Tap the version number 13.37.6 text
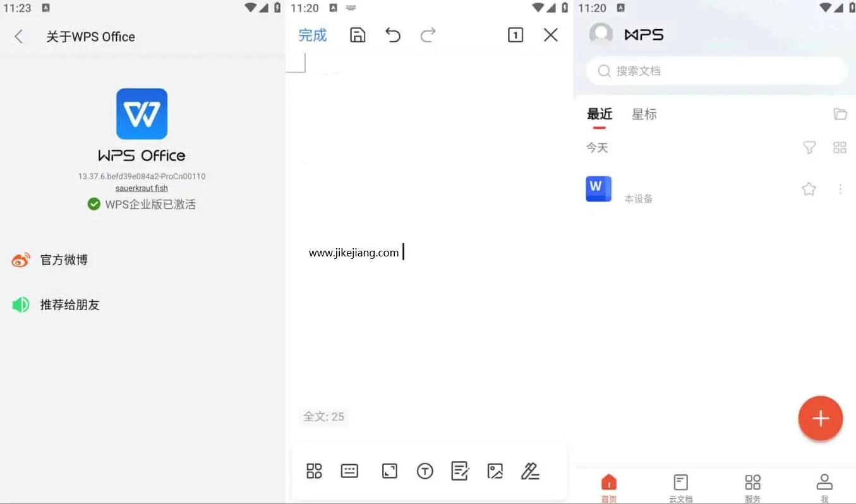856x504 pixels. pyautogui.click(x=142, y=176)
